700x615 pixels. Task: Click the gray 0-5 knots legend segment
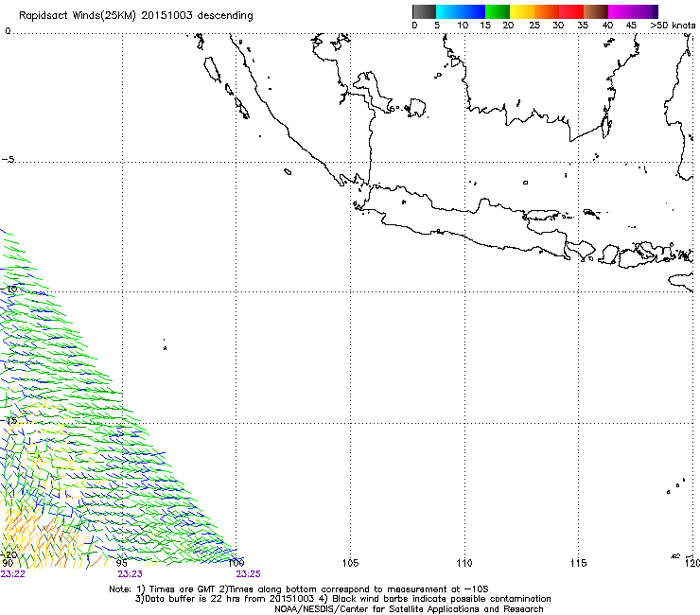coord(424,11)
